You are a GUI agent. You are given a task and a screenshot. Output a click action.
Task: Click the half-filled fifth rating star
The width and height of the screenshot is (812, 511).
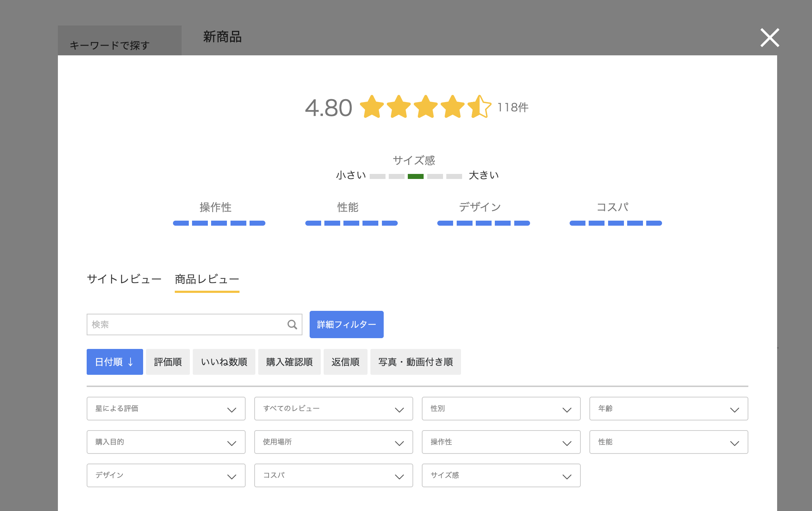point(479,107)
